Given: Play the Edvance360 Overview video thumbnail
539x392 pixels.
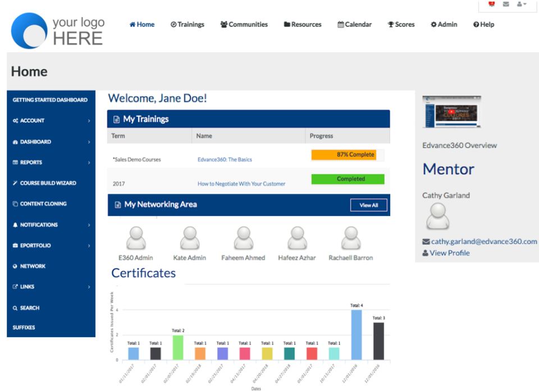Looking at the screenshot, I should (451, 111).
